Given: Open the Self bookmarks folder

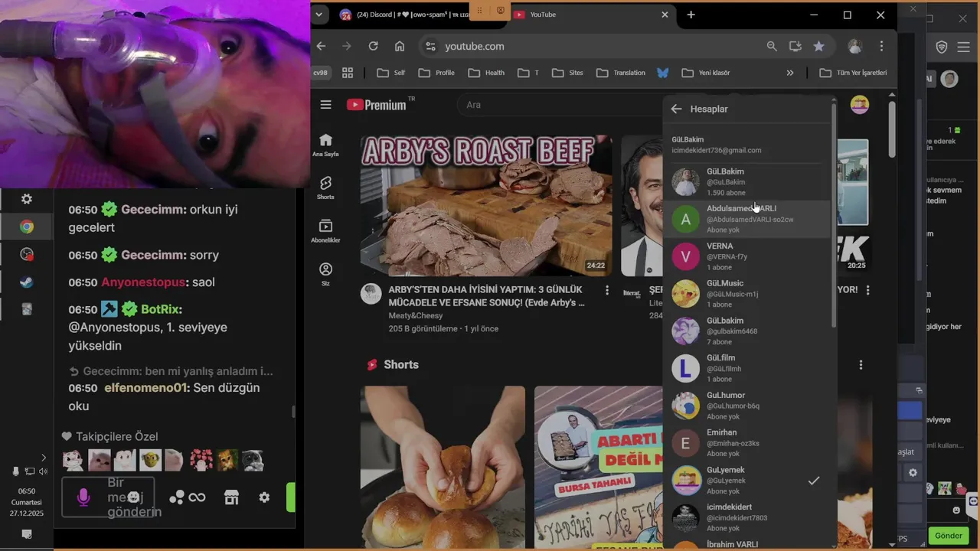Looking at the screenshot, I should point(390,73).
